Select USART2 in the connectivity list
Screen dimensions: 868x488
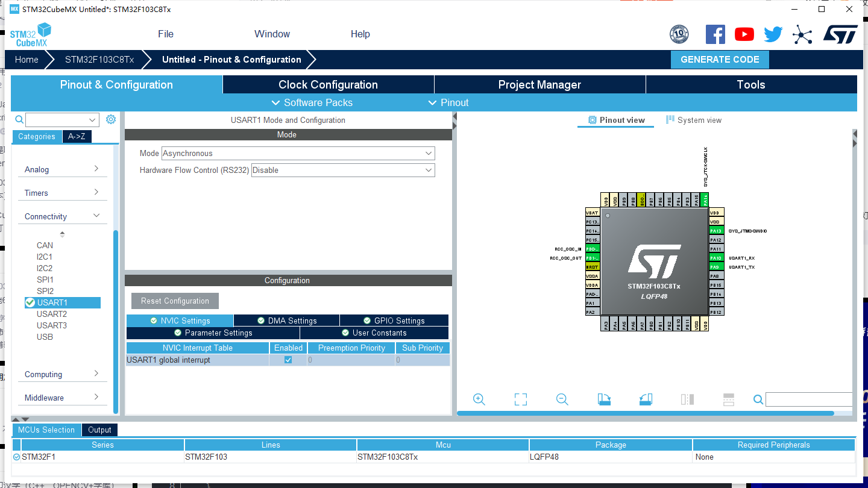[52, 314]
